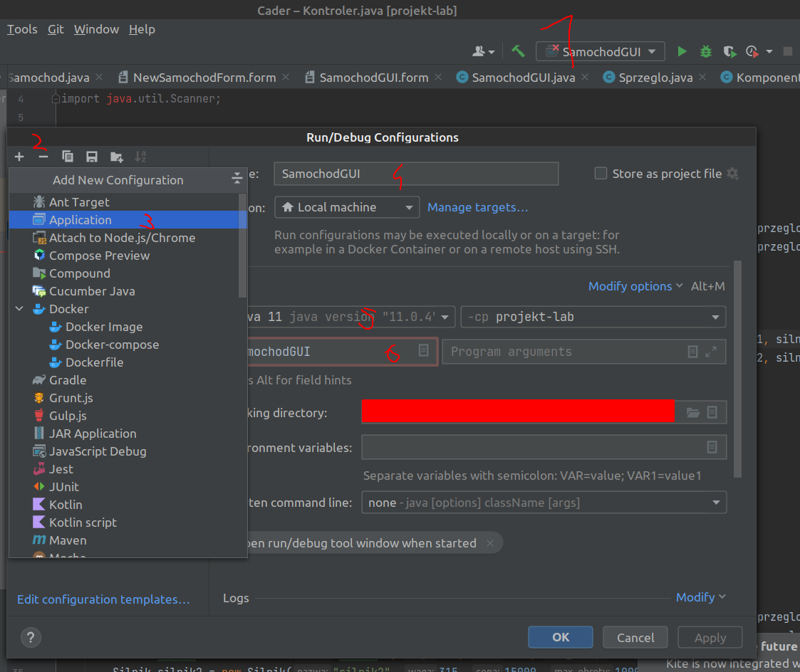
Task: Enable Store as project file checkbox
Action: pyautogui.click(x=601, y=173)
